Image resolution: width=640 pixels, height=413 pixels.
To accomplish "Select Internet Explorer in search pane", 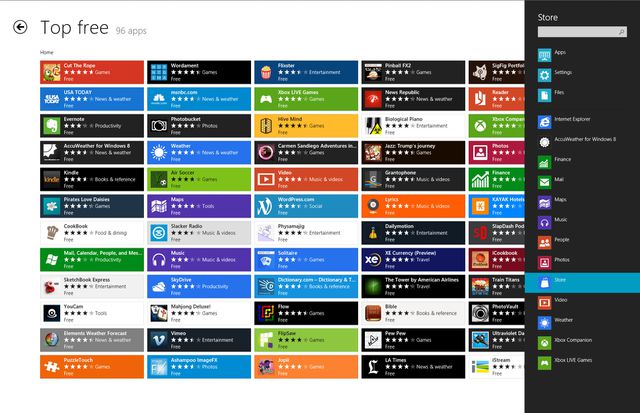I will [x=582, y=122].
